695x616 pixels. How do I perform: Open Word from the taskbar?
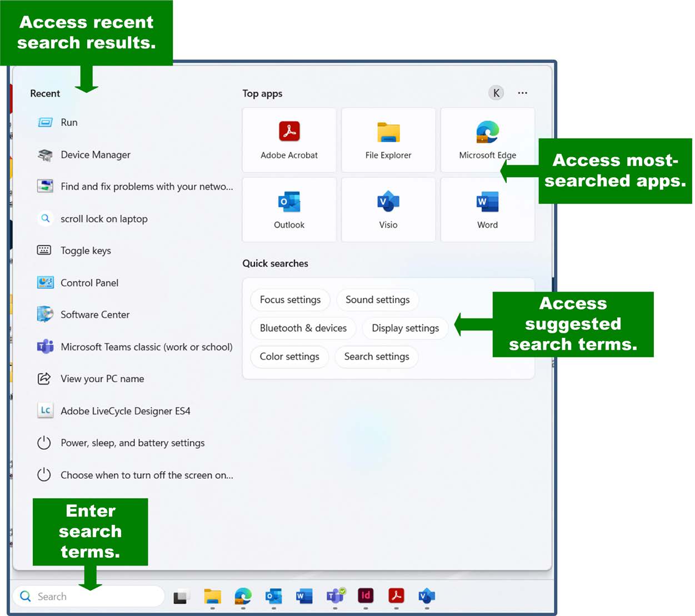304,597
